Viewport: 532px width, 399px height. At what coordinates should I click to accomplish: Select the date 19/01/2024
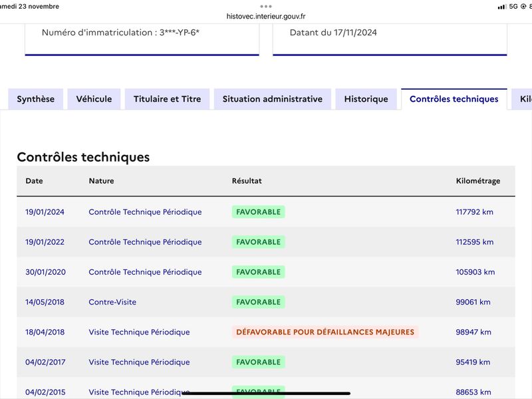pyautogui.click(x=45, y=212)
